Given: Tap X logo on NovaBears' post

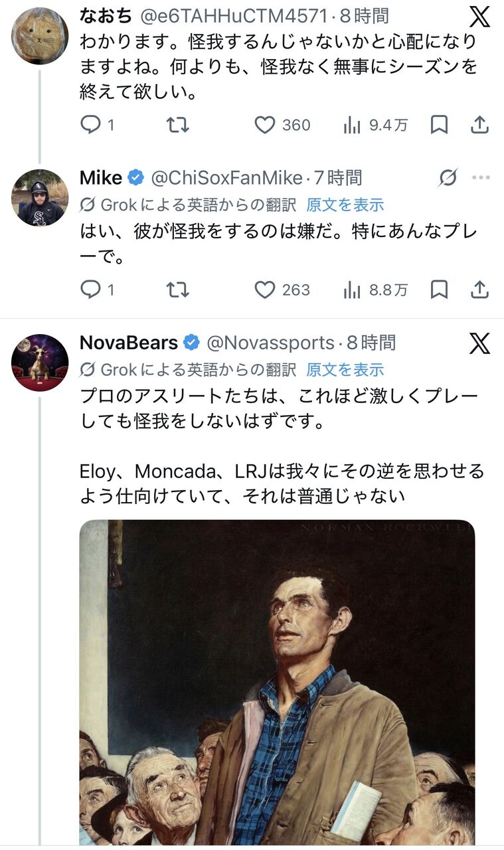Looking at the screenshot, I should (x=479, y=343).
